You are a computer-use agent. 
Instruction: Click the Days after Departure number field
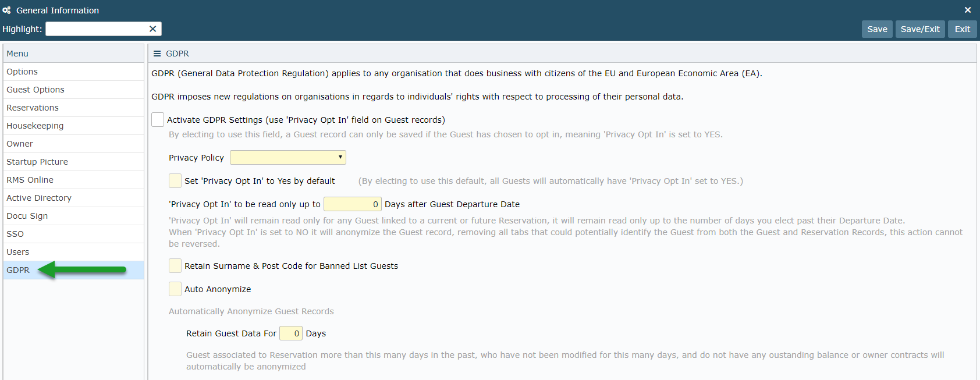353,204
